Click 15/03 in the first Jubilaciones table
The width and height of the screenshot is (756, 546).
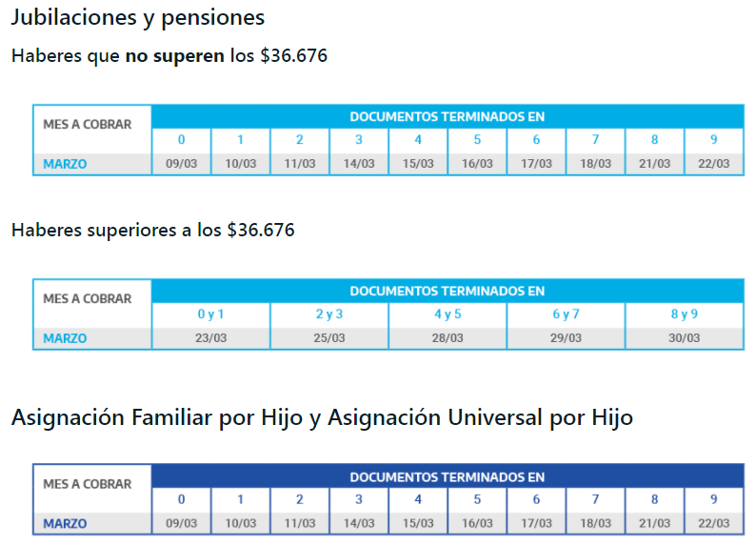pyautogui.click(x=418, y=164)
